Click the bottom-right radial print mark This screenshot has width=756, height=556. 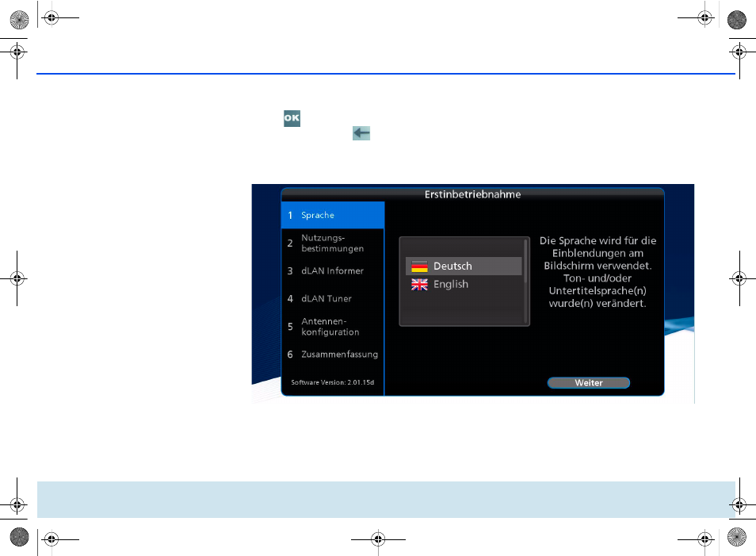click(737, 538)
